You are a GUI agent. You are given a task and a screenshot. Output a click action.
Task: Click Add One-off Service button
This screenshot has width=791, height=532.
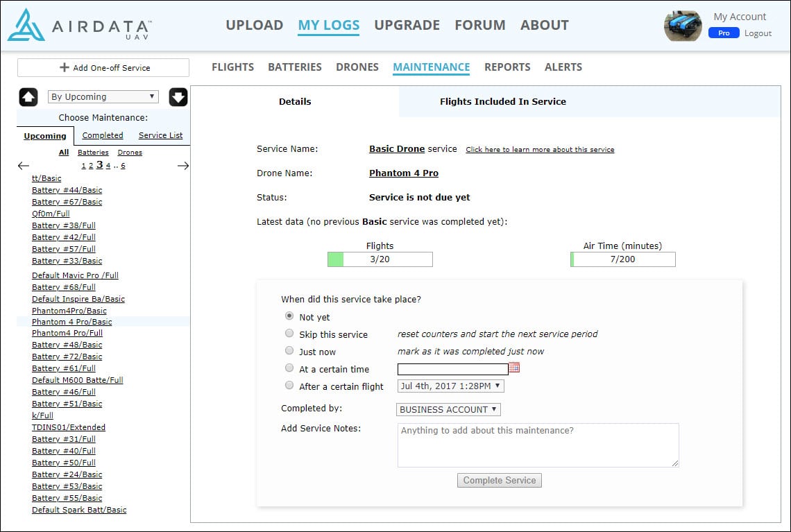(103, 67)
